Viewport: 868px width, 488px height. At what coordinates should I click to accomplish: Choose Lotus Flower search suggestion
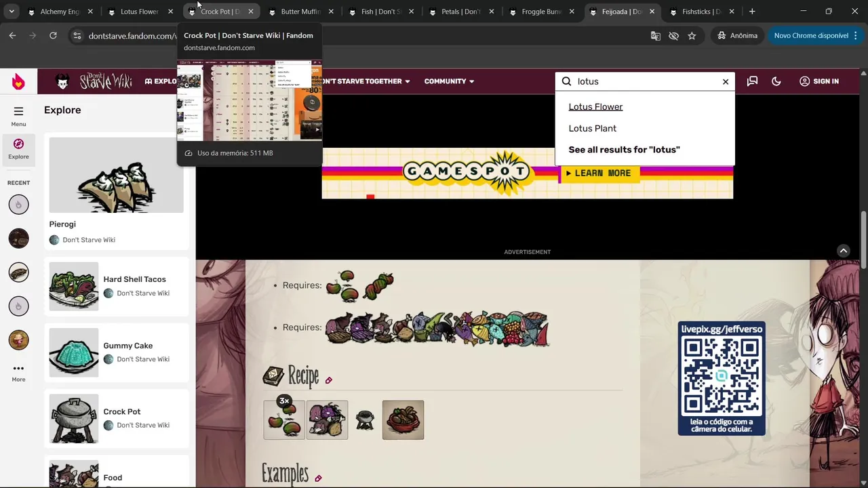click(x=595, y=106)
